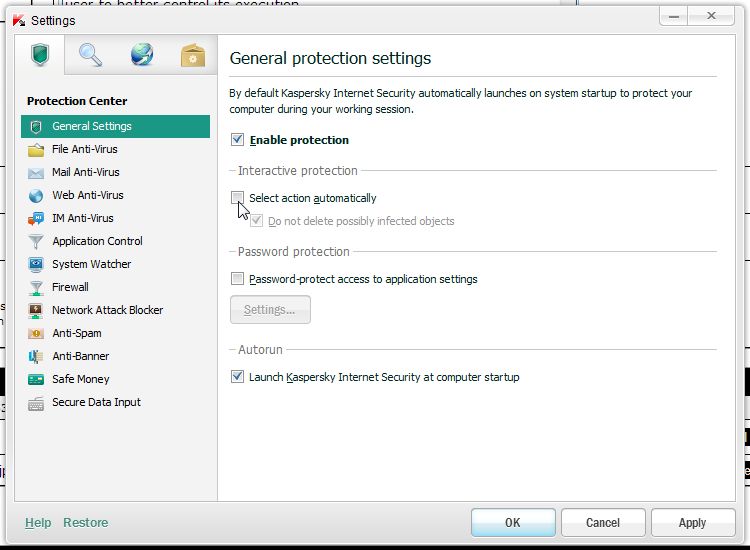
Task: Check Select action automatically
Action: (237, 198)
